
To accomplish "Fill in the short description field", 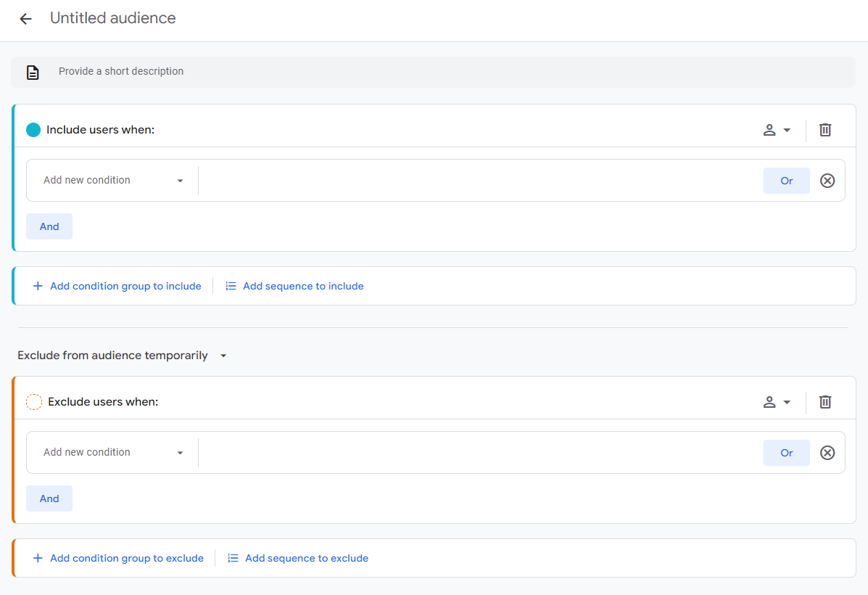I will click(x=433, y=72).
